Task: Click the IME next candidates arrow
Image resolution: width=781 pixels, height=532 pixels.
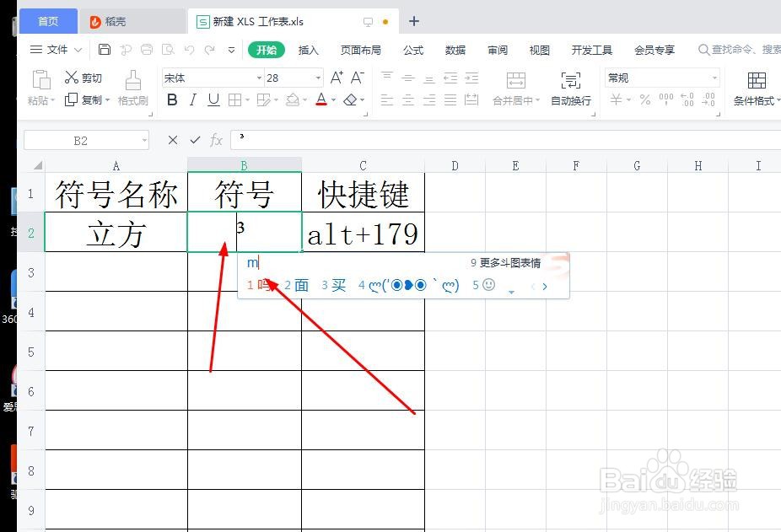Action: pos(545,287)
